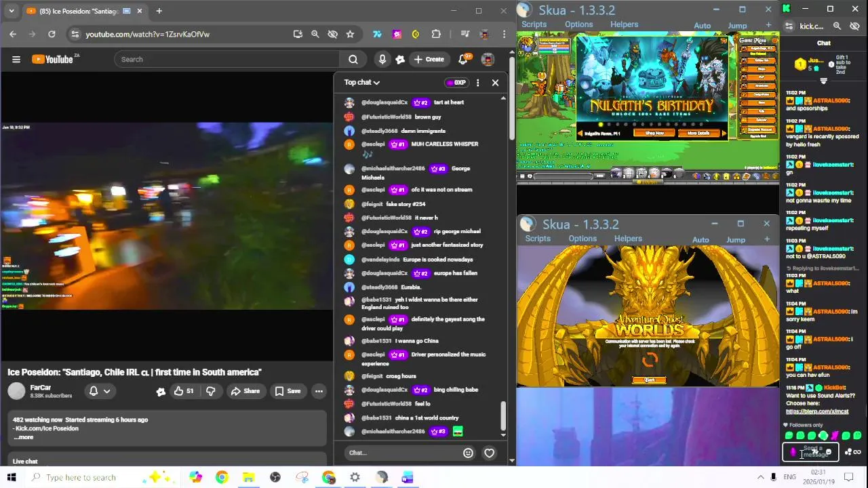
Task: Open Chrome tab search dropdown arrow
Action: (12, 11)
